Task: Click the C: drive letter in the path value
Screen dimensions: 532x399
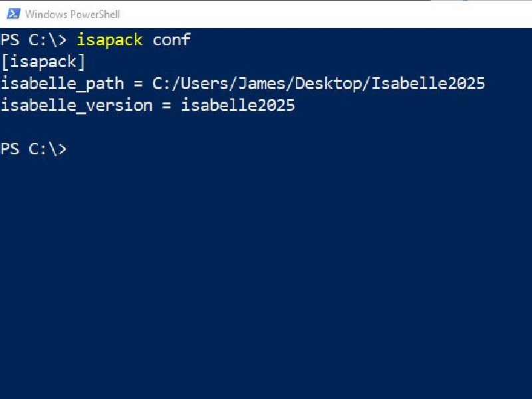Action: (161, 84)
